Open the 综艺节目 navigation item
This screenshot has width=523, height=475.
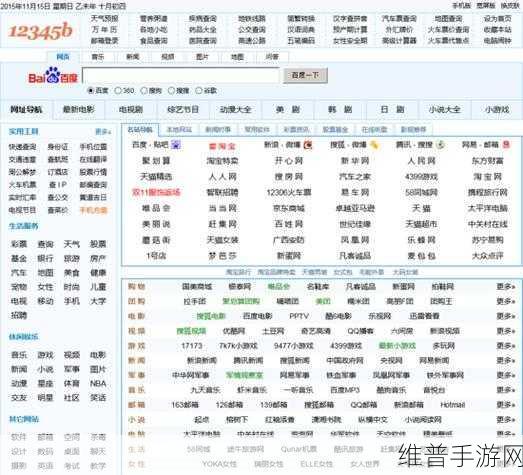[183, 109]
